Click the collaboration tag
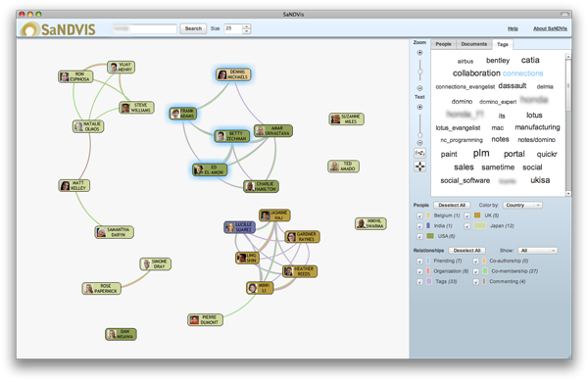Screen dimensions: 588x381 coord(476,73)
